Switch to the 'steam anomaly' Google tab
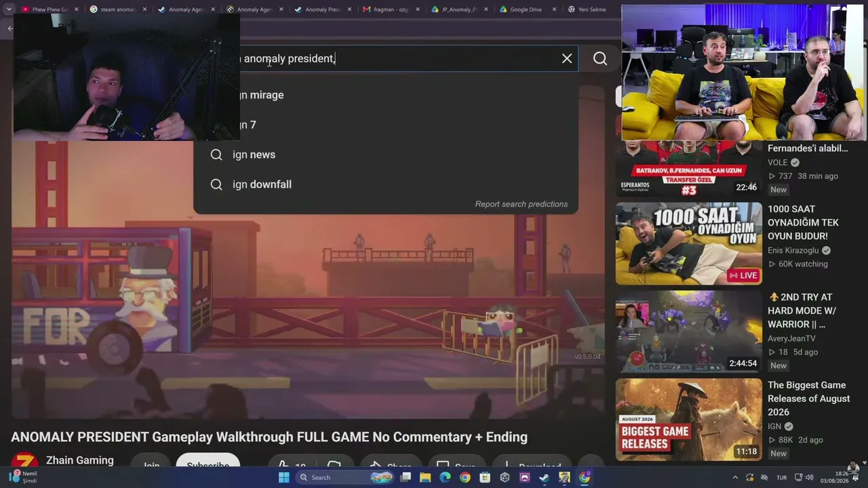The width and height of the screenshot is (868, 488). tap(118, 9)
